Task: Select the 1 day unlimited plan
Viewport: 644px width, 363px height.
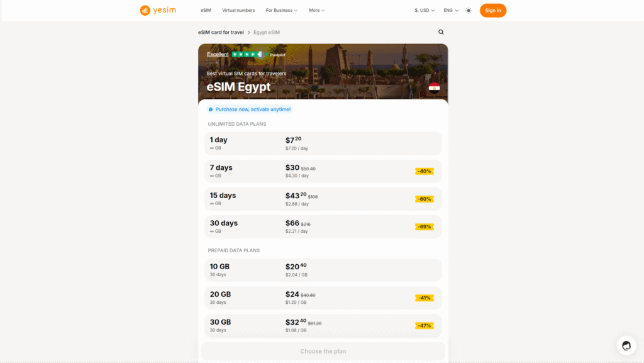Action: tap(323, 143)
